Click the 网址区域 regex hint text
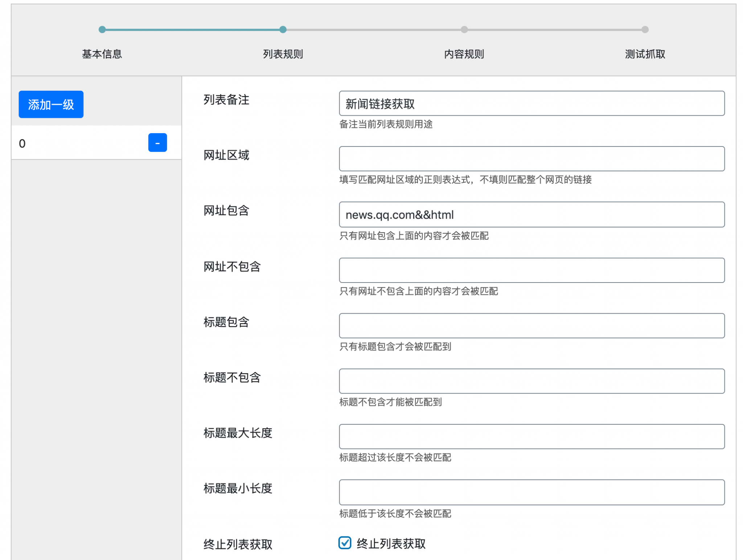743x560 pixels. pos(465,180)
